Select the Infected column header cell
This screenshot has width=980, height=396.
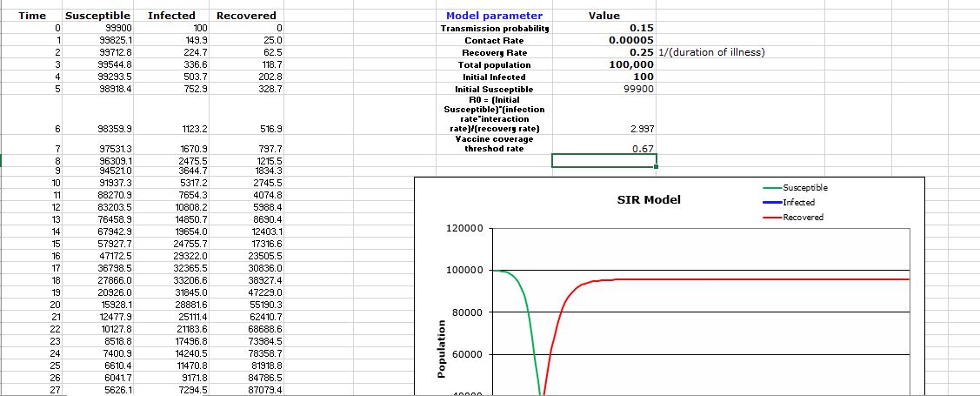coord(171,16)
